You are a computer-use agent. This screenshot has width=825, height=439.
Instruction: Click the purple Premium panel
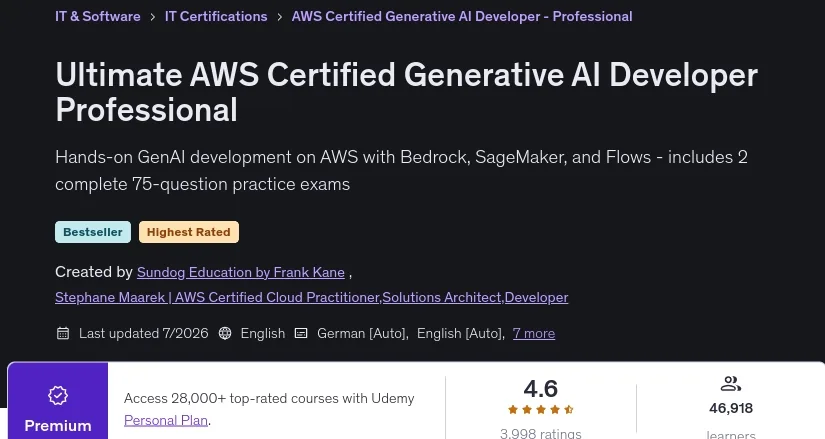point(58,401)
